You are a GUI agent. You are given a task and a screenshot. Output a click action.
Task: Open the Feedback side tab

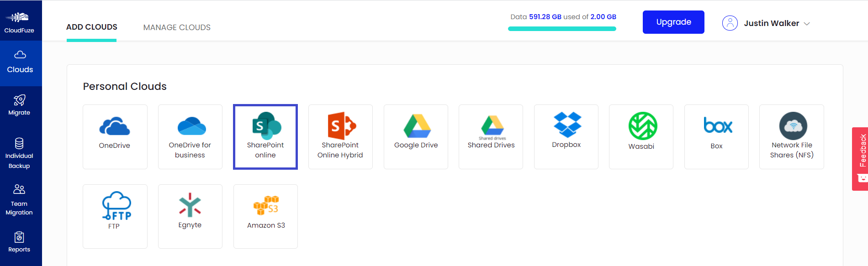860,159
